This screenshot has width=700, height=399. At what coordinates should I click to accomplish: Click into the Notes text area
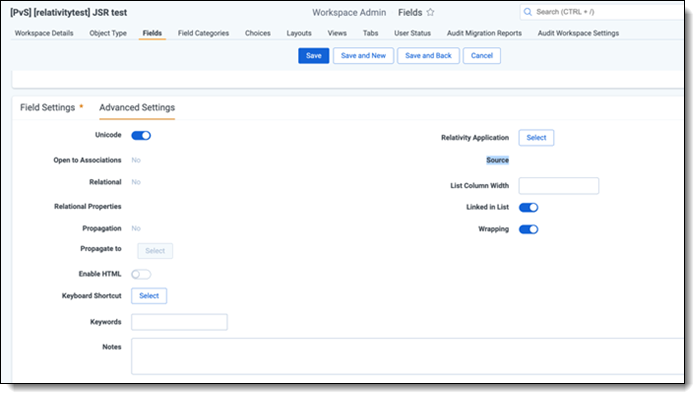tap(407, 356)
